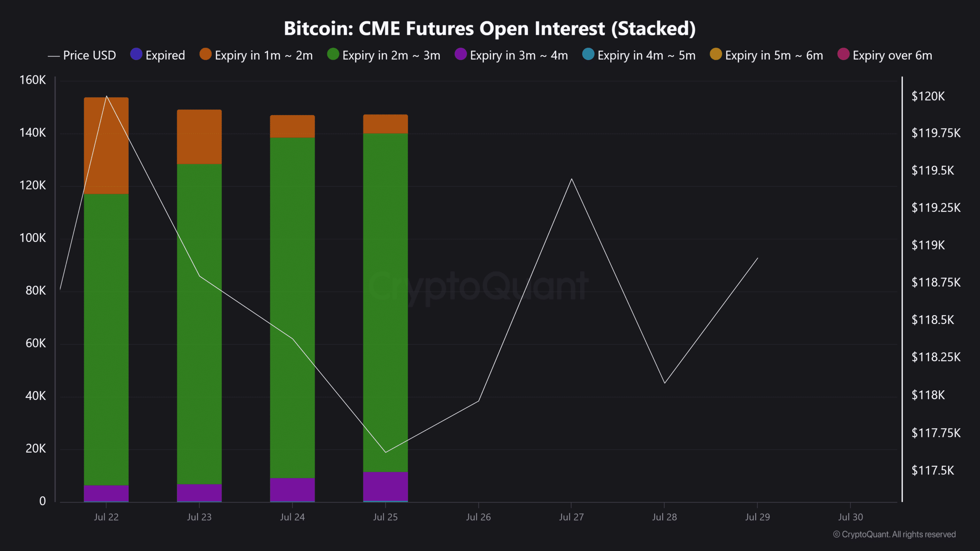980x551 pixels.
Task: Select the Jul 22 stacked bar's orange segment
Action: pos(106,146)
